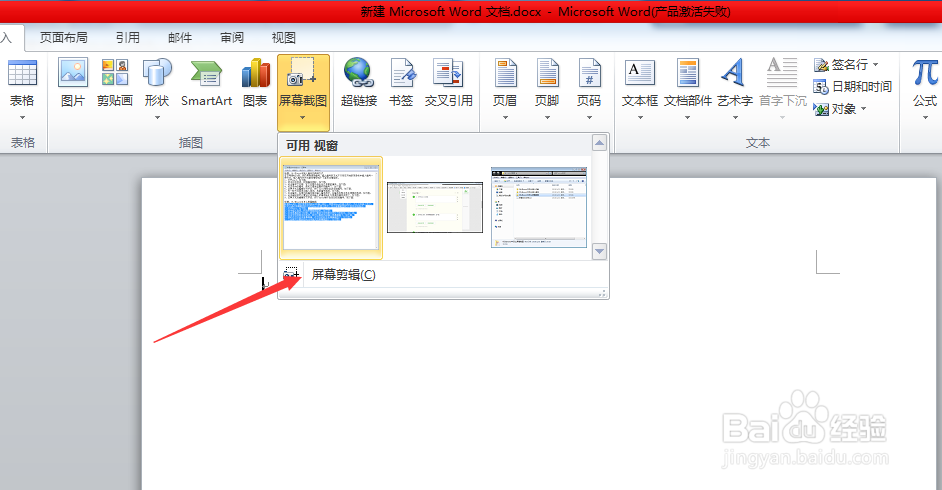Click the available windows scroll-down arrow
942x490 pixels.
click(599, 251)
